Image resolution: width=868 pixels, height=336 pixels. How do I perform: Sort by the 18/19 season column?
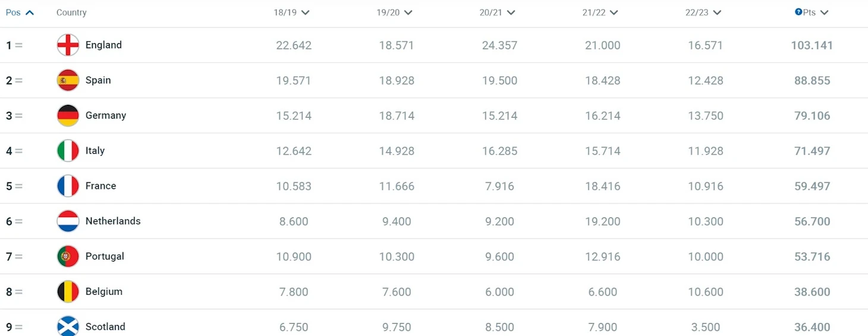coord(291,12)
